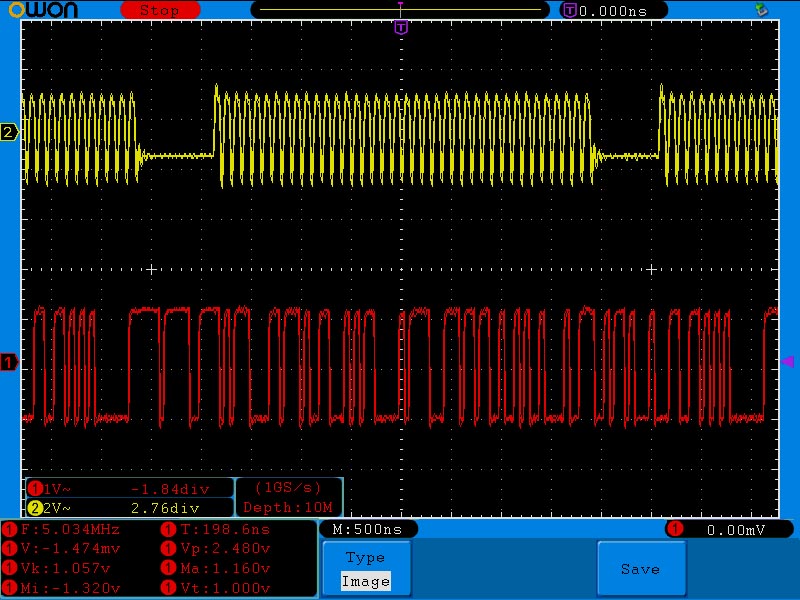Open the Type Image menu option
800x600 pixels.
coord(366,569)
